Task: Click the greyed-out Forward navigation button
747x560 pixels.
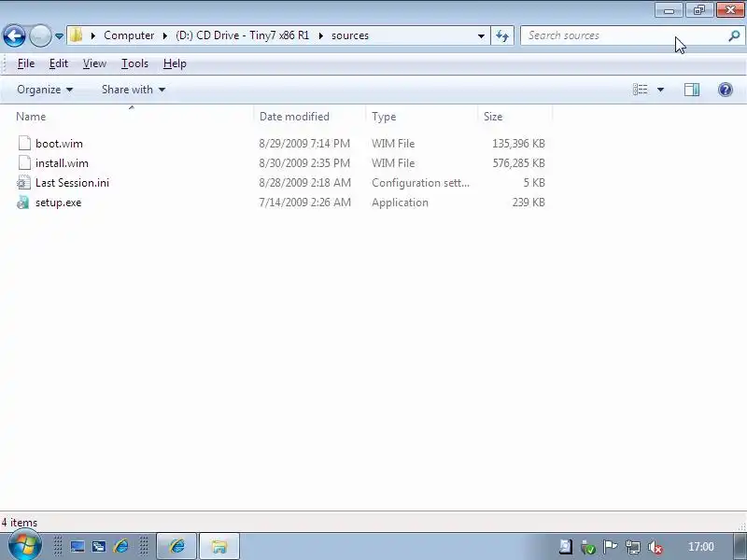Action: (x=40, y=35)
